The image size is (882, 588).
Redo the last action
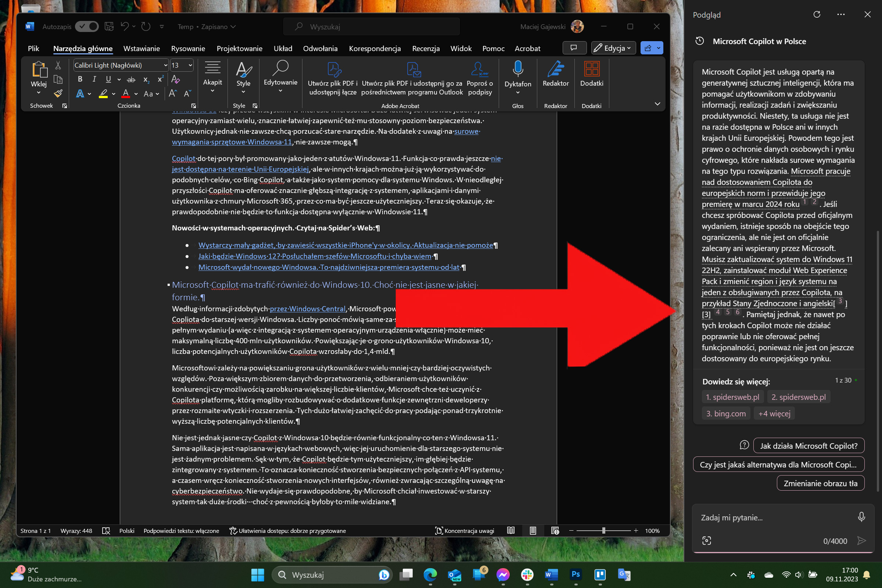tap(146, 26)
